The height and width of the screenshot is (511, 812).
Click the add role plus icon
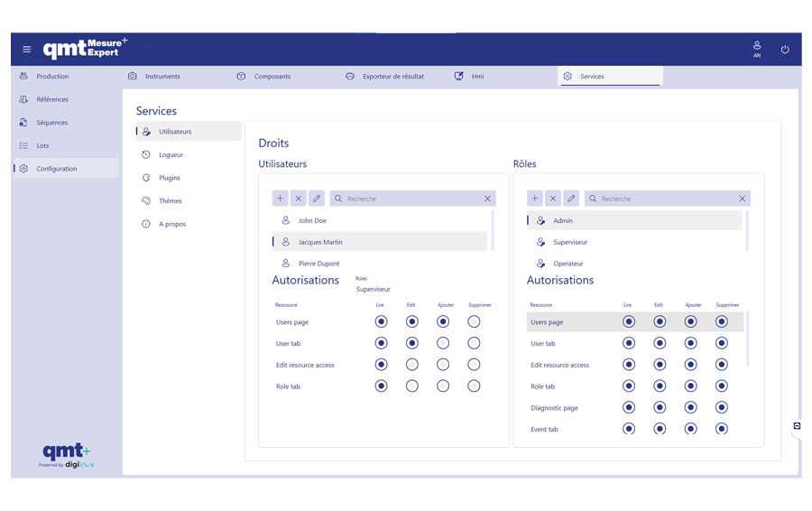[x=535, y=199]
